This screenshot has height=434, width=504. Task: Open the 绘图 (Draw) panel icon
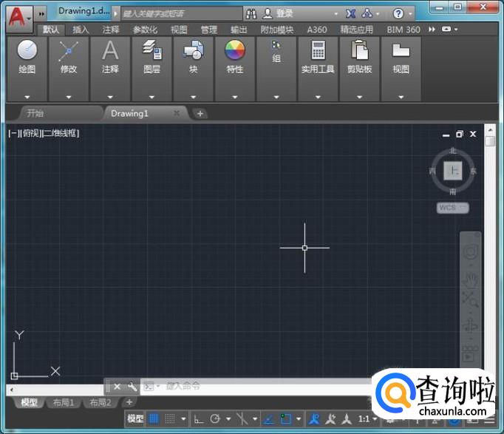pyautogui.click(x=27, y=51)
